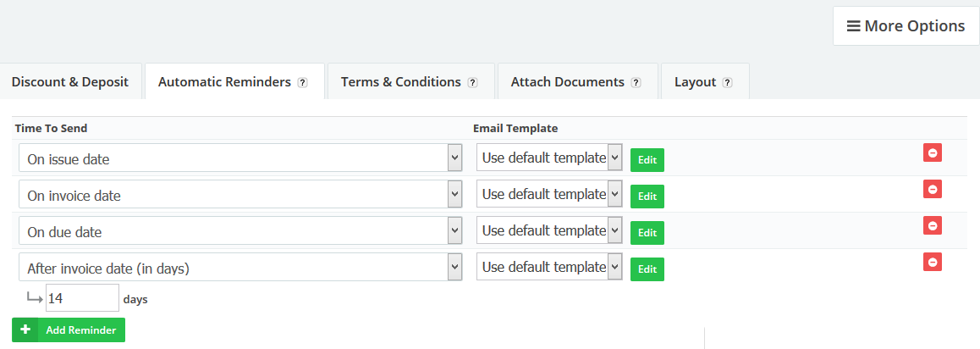Image resolution: width=980 pixels, height=349 pixels.
Task: Open email template dropdown for due date row
Action: 549,230
